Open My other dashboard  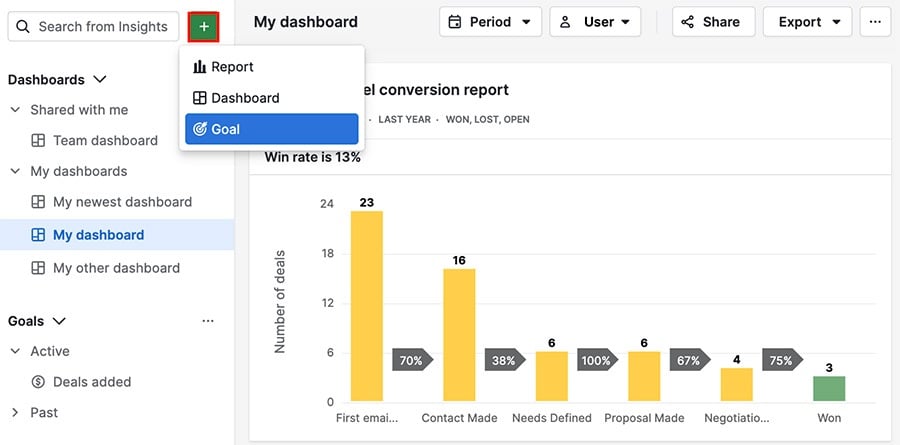tap(116, 268)
